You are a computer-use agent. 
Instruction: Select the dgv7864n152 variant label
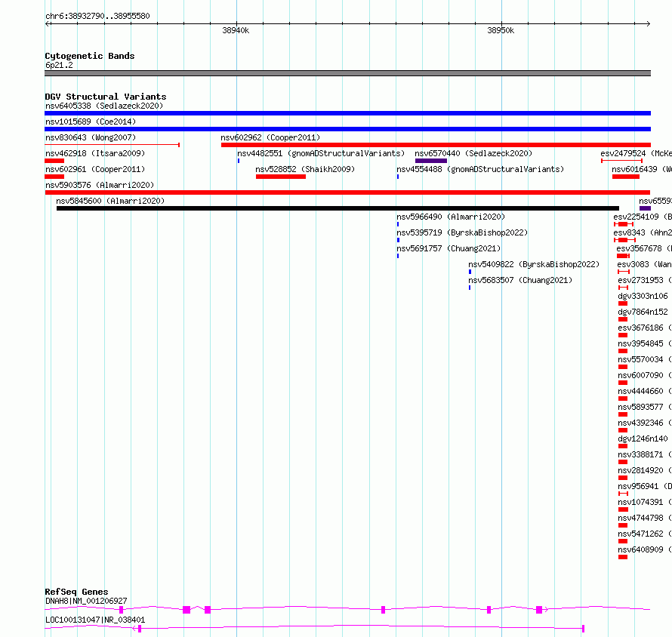(643, 312)
